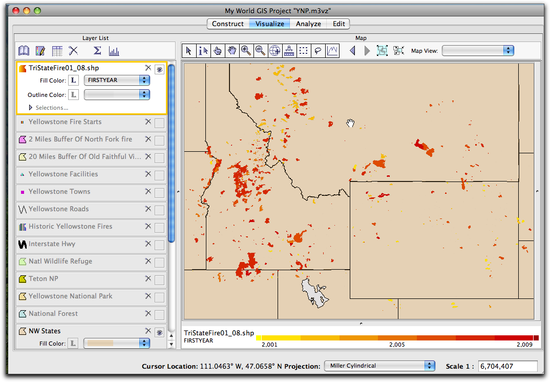Select the zoom in magnifier tool
Screen dimensions: 550x382
click(246, 51)
